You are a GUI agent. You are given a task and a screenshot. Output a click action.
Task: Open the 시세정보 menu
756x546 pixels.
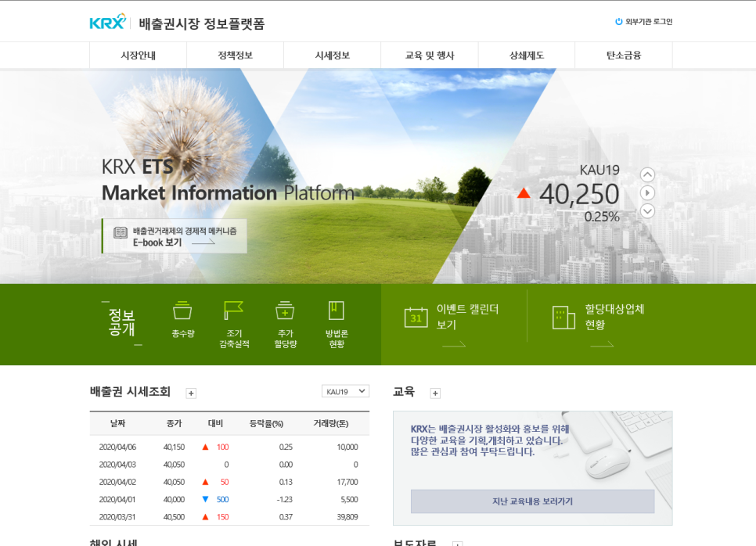pyautogui.click(x=332, y=56)
